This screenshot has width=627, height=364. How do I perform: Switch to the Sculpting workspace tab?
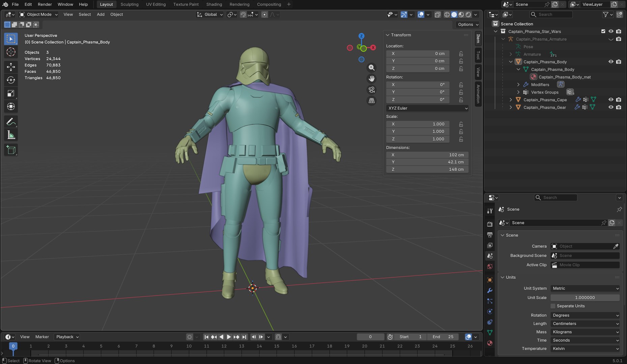[130, 4]
